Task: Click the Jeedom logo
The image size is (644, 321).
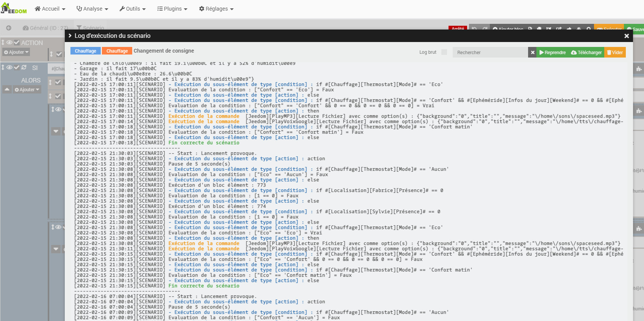Action: tap(14, 8)
